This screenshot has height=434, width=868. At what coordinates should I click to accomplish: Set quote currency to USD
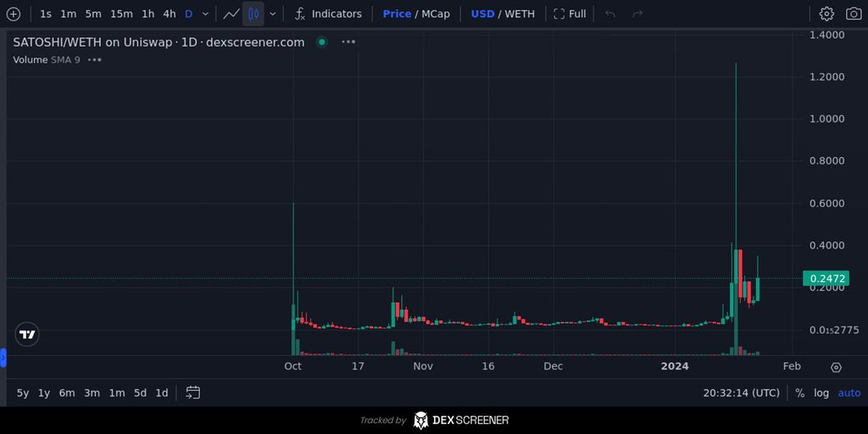pyautogui.click(x=482, y=14)
